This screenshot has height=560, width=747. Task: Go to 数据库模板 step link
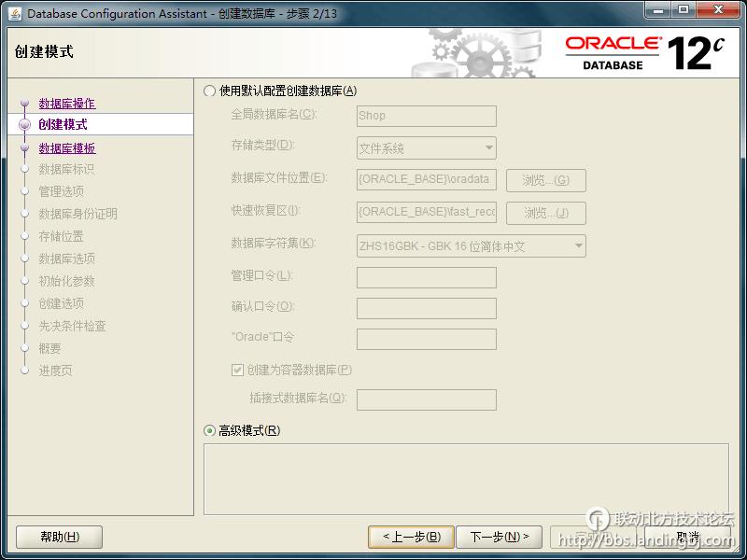67,148
